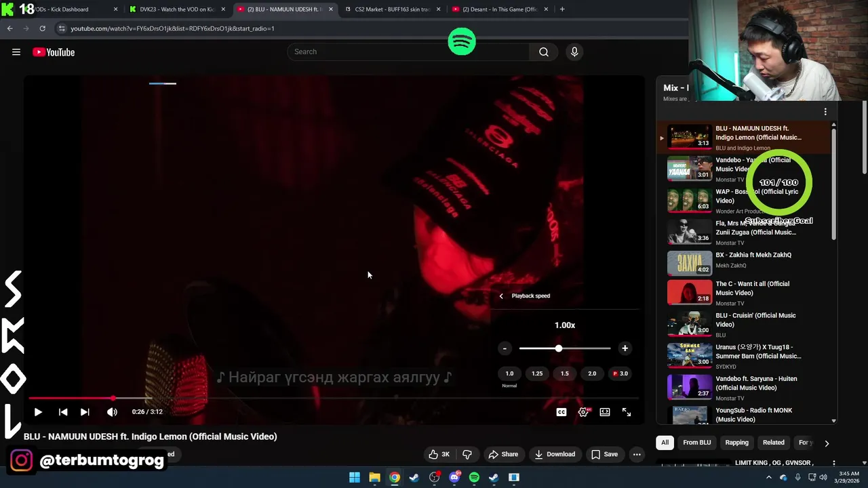Skip to the next video in the mix
The height and width of the screenshot is (488, 868).
tap(85, 411)
